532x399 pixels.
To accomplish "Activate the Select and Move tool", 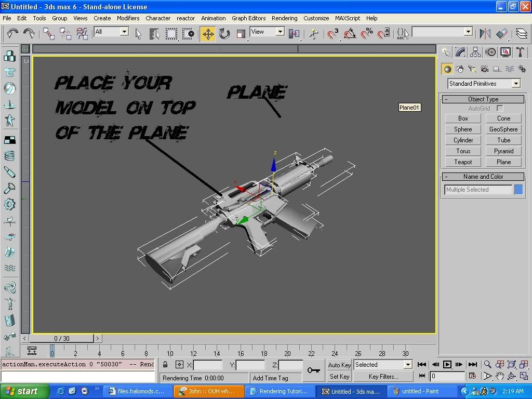I will click(x=208, y=34).
